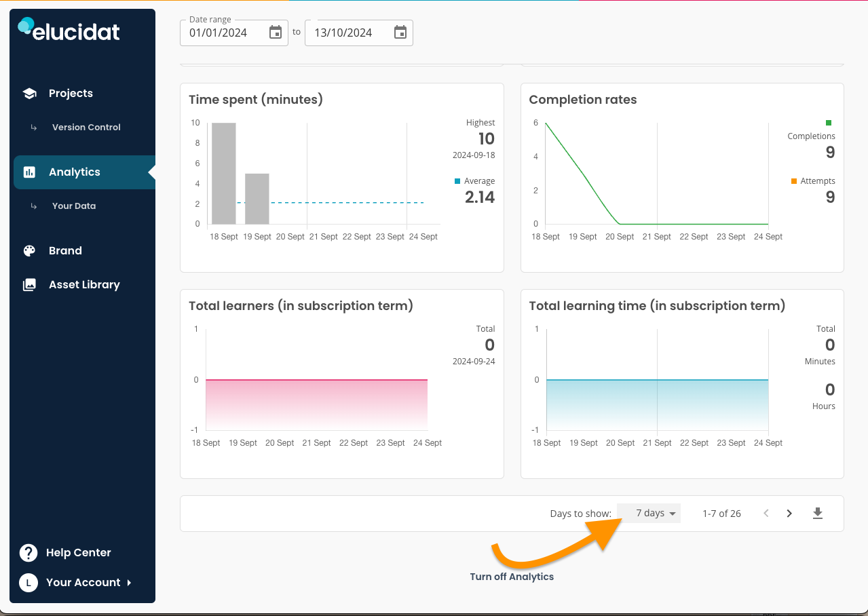Click the Your Account avatar icon

(29, 583)
